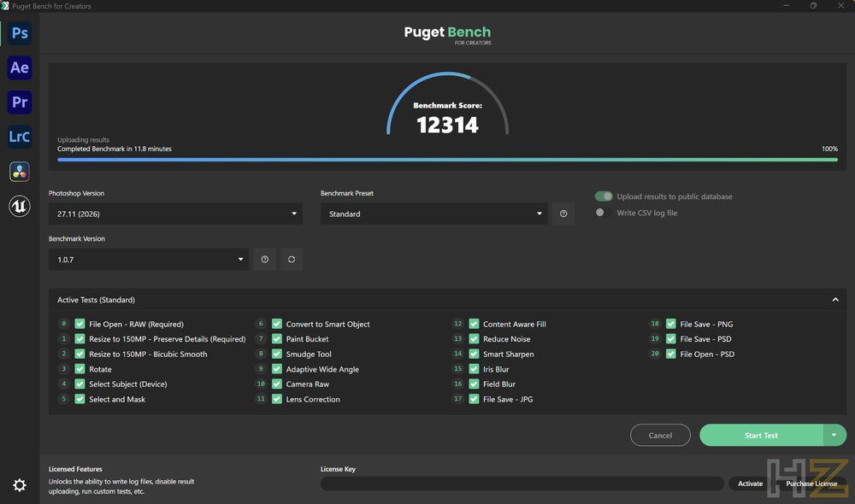Screen dimensions: 855x504
Task: Click the 'Uploading results' status text
Action: [x=84, y=139]
